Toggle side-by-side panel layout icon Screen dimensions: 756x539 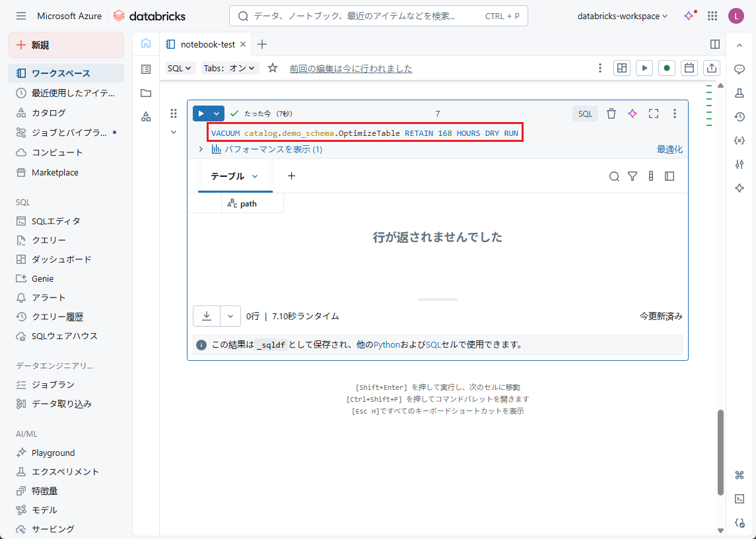(x=714, y=44)
